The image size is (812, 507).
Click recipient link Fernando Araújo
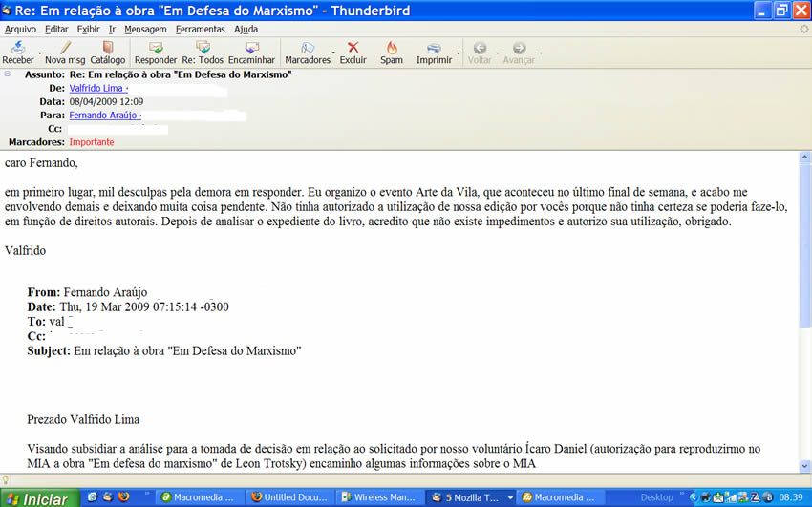[103, 115]
